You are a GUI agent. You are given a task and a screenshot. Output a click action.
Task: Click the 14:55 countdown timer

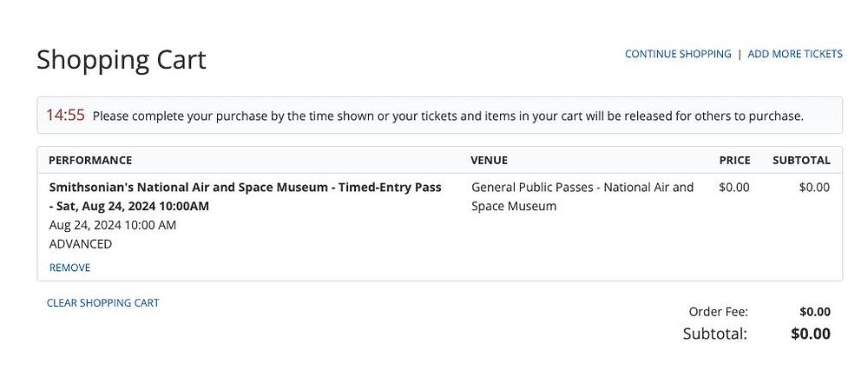[x=65, y=115]
